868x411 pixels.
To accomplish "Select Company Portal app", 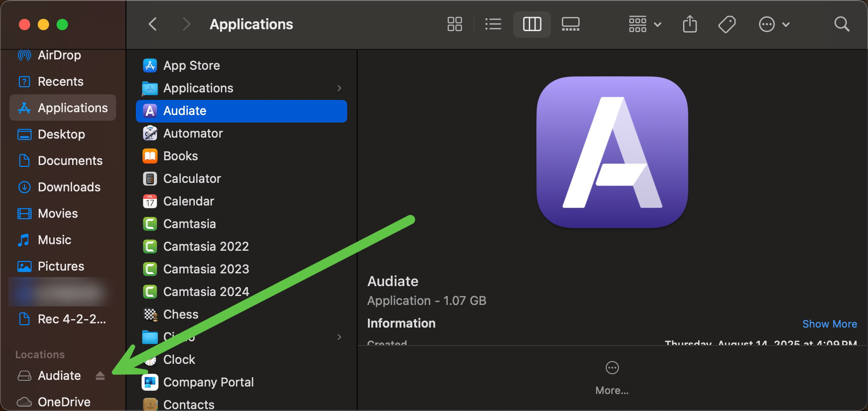I will 208,382.
